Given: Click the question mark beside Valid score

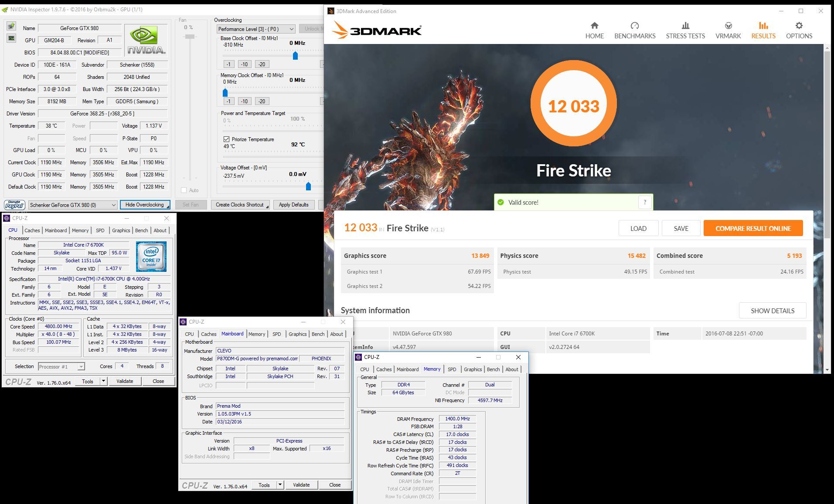Looking at the screenshot, I should 645,202.
